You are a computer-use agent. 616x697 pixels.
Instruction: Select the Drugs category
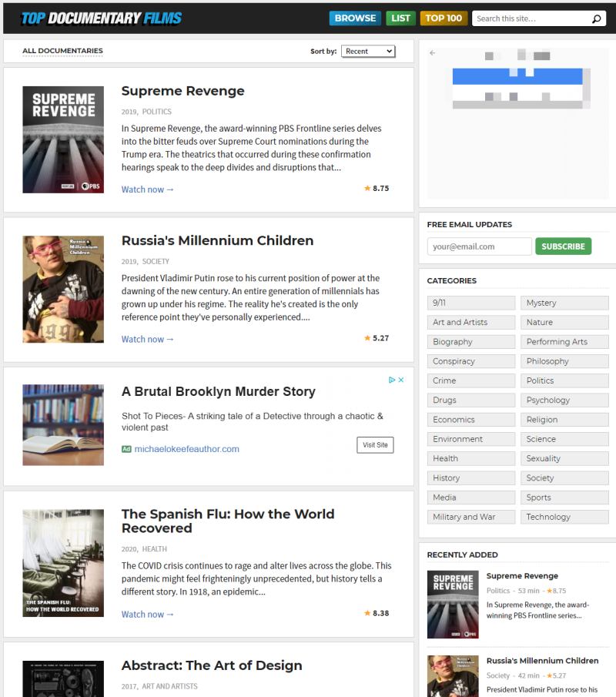471,400
